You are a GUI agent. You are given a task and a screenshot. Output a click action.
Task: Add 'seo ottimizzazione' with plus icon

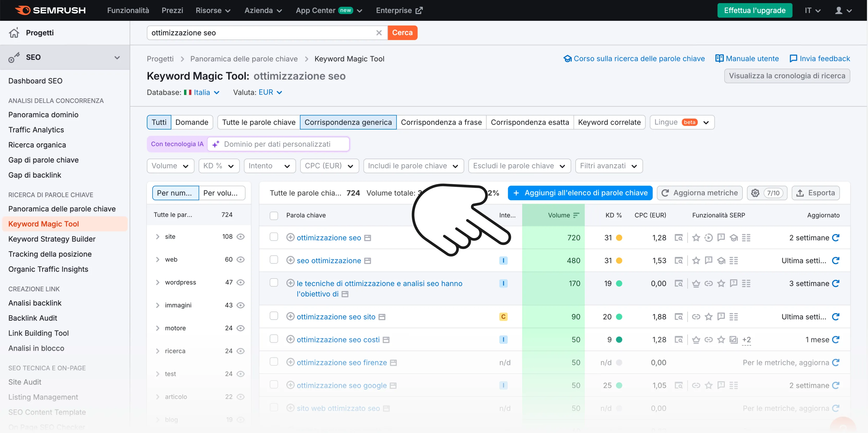[291, 260]
